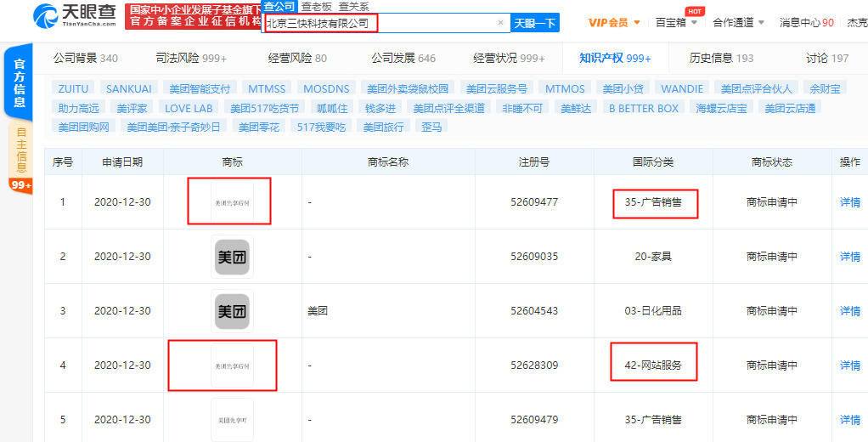Select the 517我要吃 tag

tap(321, 127)
